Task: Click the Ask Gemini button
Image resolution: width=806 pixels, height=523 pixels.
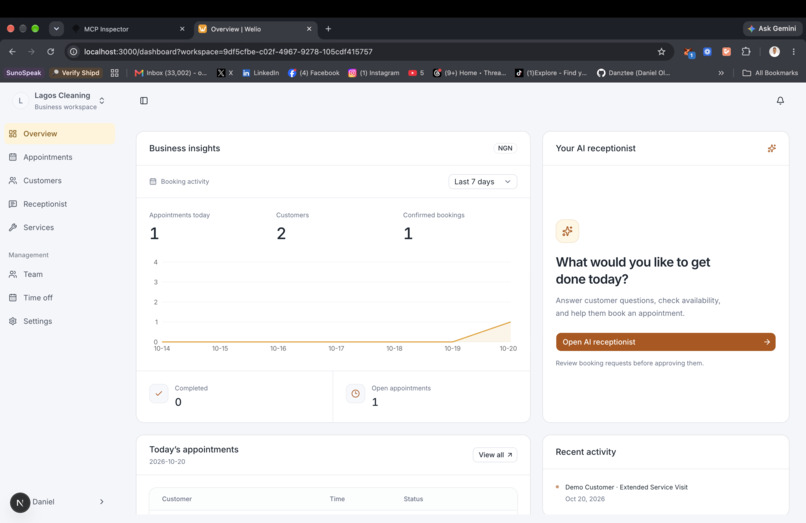Action: [773, 29]
